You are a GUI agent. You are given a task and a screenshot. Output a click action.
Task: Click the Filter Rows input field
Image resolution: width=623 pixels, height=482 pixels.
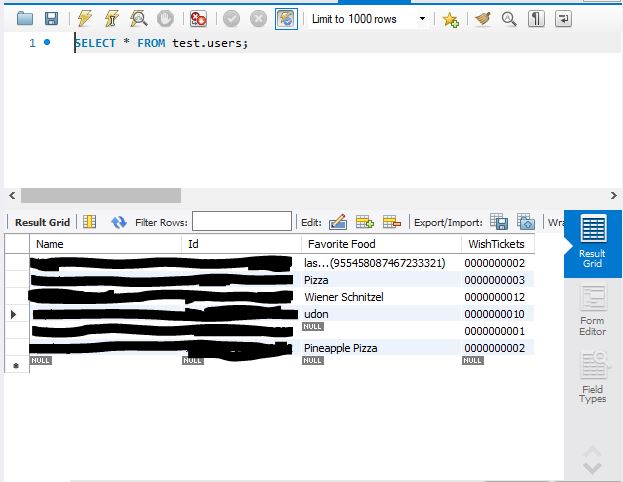click(x=241, y=222)
